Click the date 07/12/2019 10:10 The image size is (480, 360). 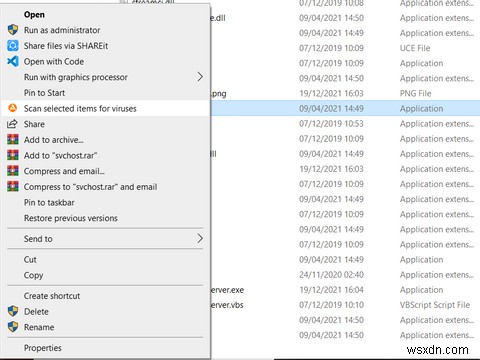pos(331,305)
